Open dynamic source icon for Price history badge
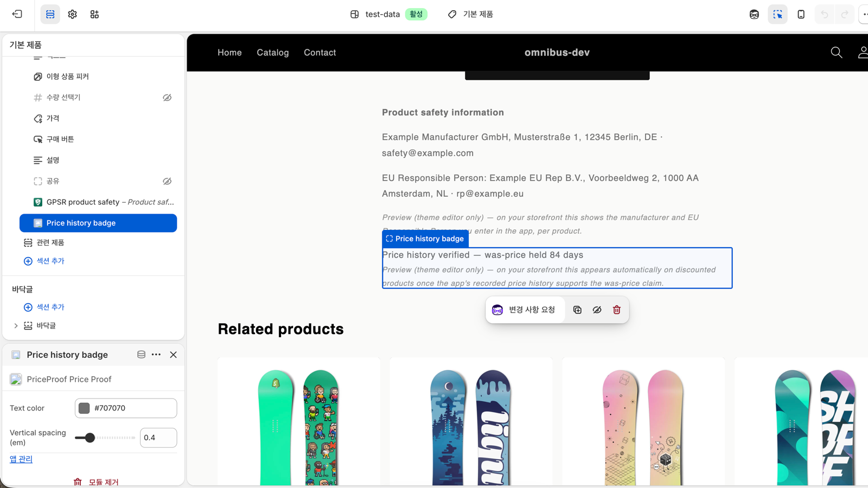The image size is (868, 488). tap(141, 355)
